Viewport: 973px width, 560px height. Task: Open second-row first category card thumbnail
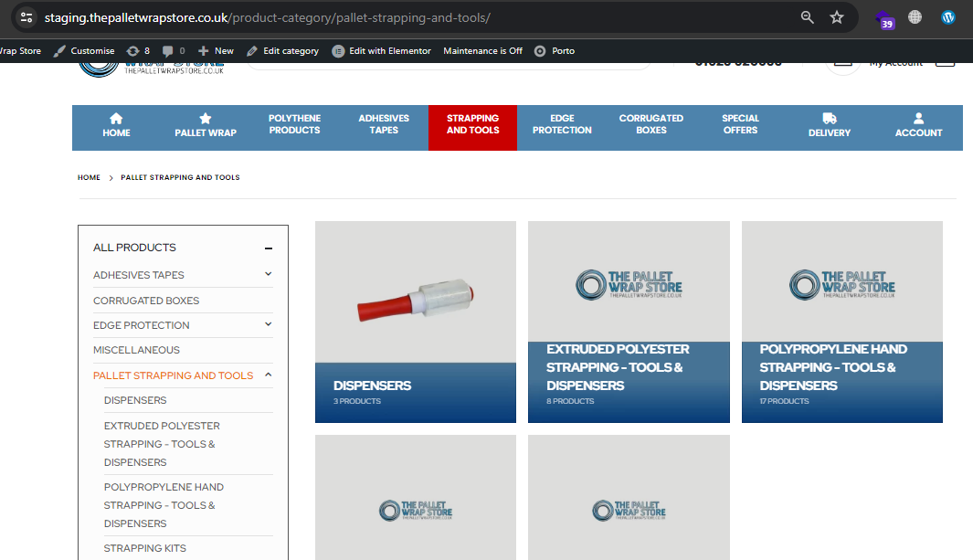click(415, 497)
